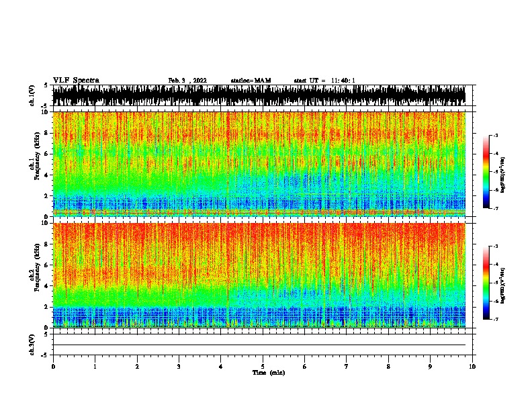Click the ch.2 spectrogram panel

pos(259,275)
